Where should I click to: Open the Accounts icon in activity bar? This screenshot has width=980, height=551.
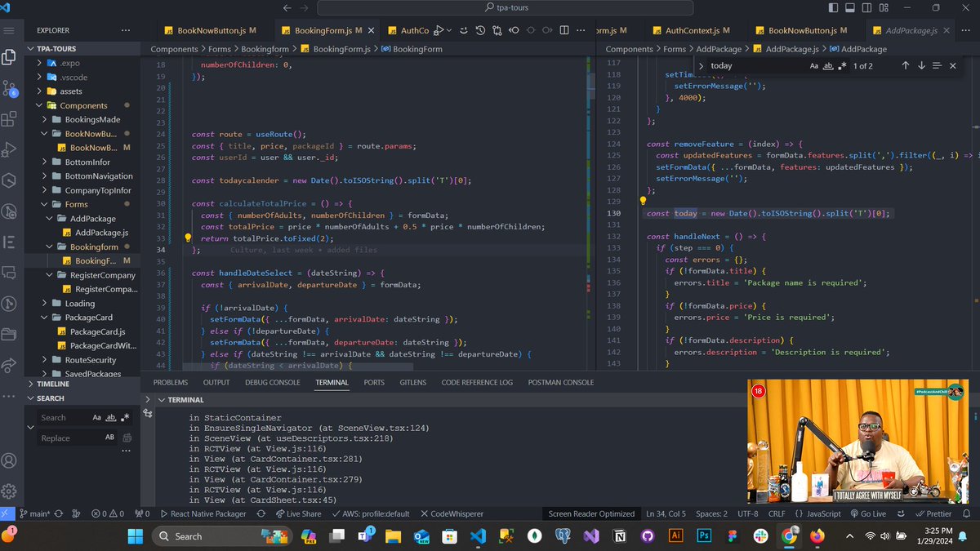pyautogui.click(x=10, y=461)
